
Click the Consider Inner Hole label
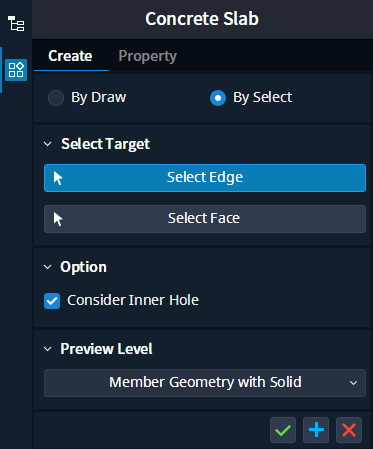133,300
